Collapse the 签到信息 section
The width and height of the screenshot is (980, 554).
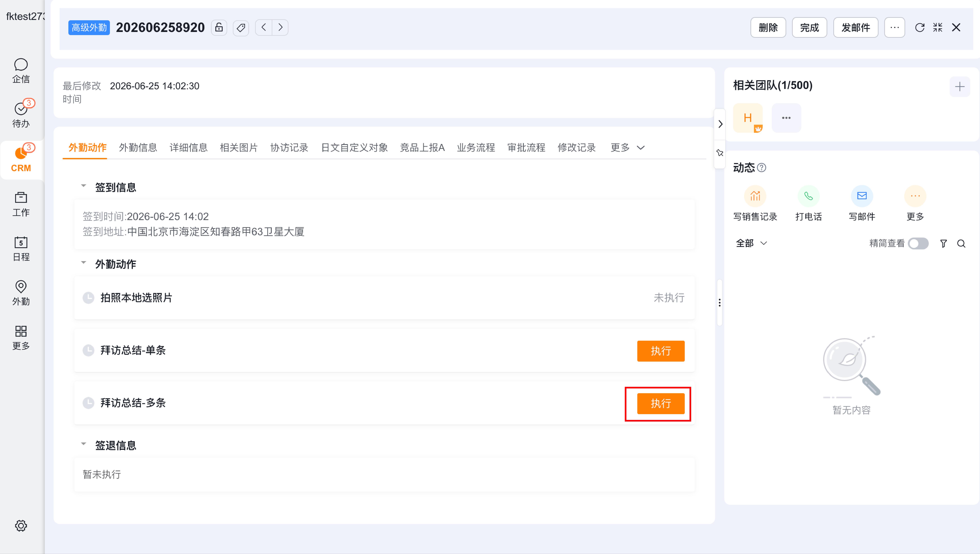pyautogui.click(x=84, y=186)
